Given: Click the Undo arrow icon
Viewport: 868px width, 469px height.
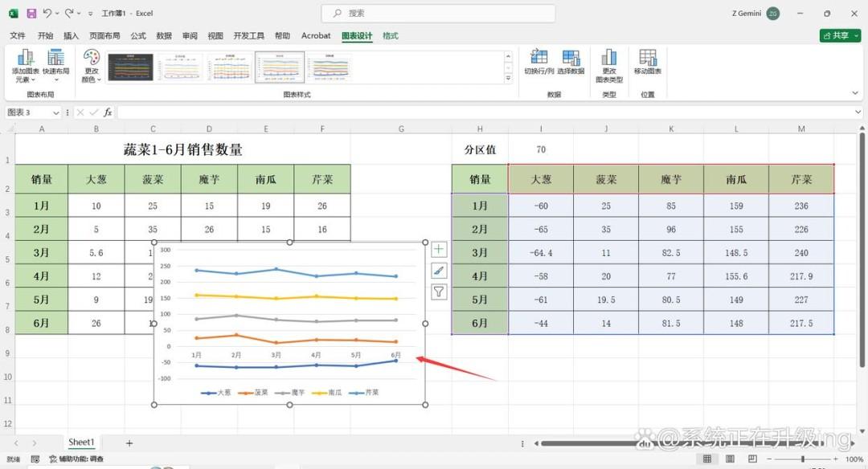Looking at the screenshot, I should [47, 14].
